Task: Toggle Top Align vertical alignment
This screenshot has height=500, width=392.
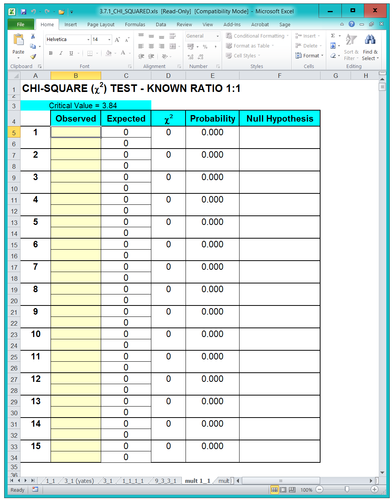Action: click(x=141, y=36)
